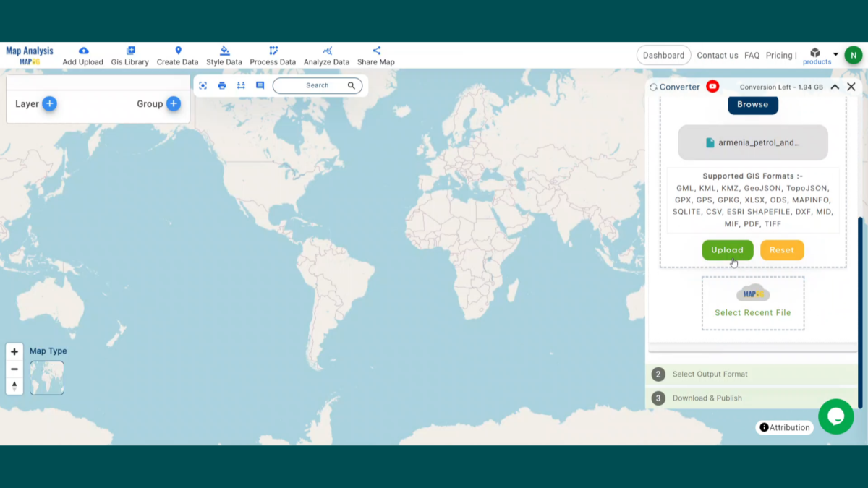
Task: Change the Map Type thumbnail
Action: point(46,377)
